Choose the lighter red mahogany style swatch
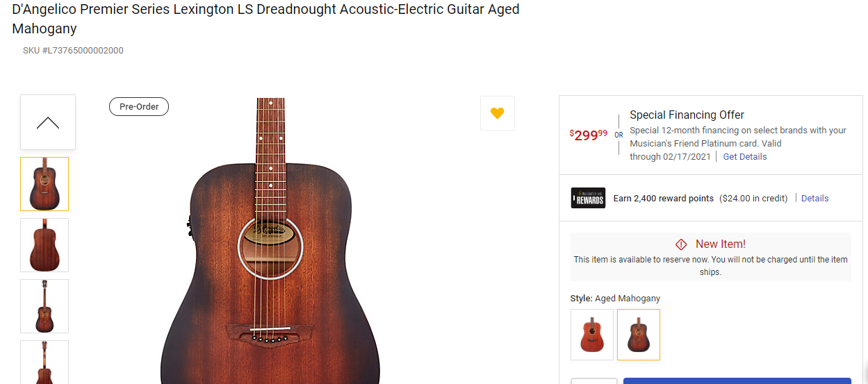868x384 pixels. [592, 335]
